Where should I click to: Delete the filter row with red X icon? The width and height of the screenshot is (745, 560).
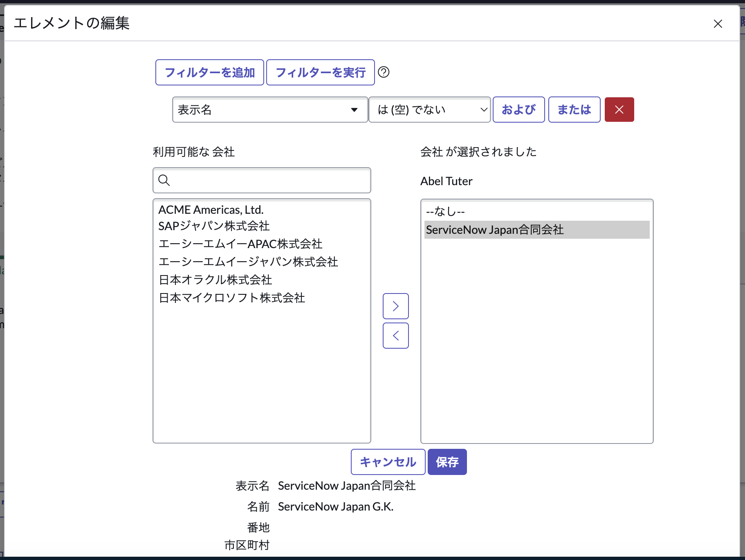pyautogui.click(x=619, y=110)
